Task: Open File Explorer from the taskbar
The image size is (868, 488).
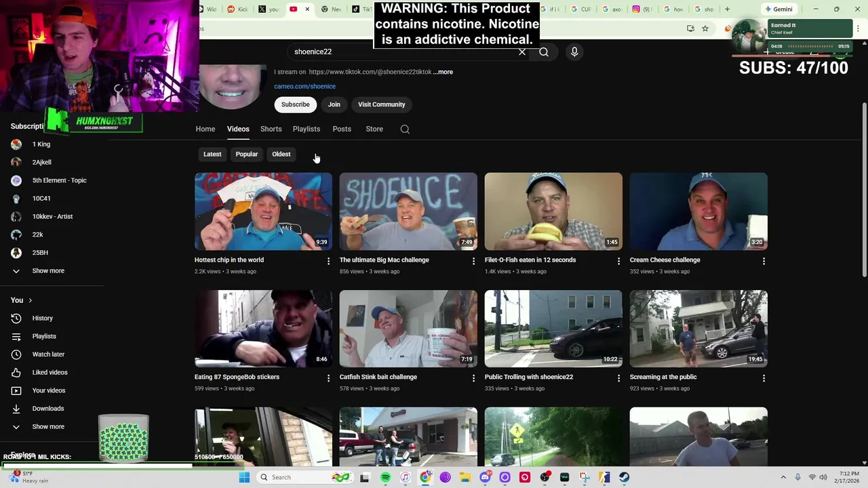Action: coord(465,477)
